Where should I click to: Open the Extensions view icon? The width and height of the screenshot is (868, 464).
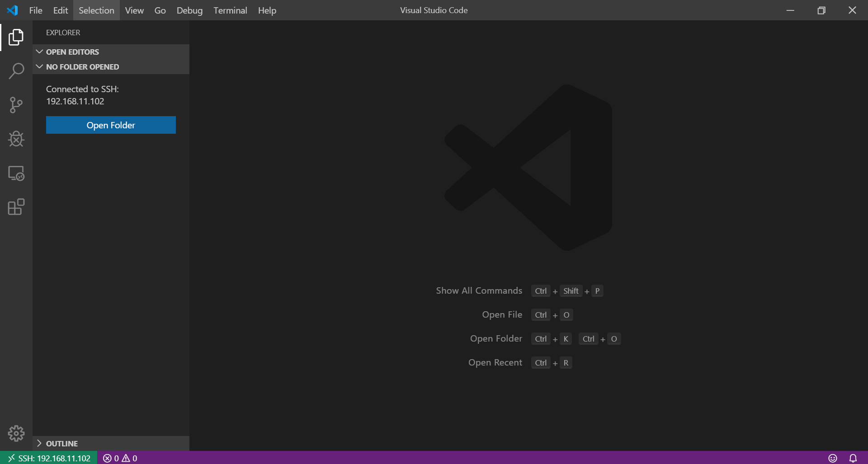(16, 207)
